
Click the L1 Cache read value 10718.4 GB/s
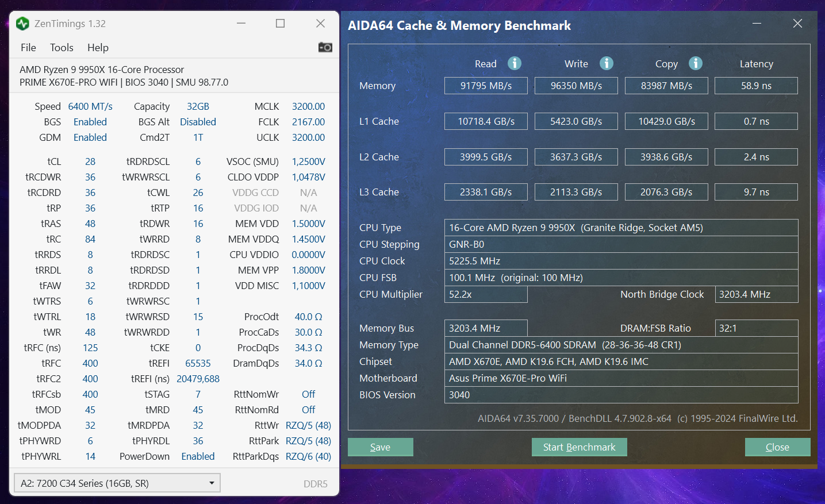click(x=486, y=121)
